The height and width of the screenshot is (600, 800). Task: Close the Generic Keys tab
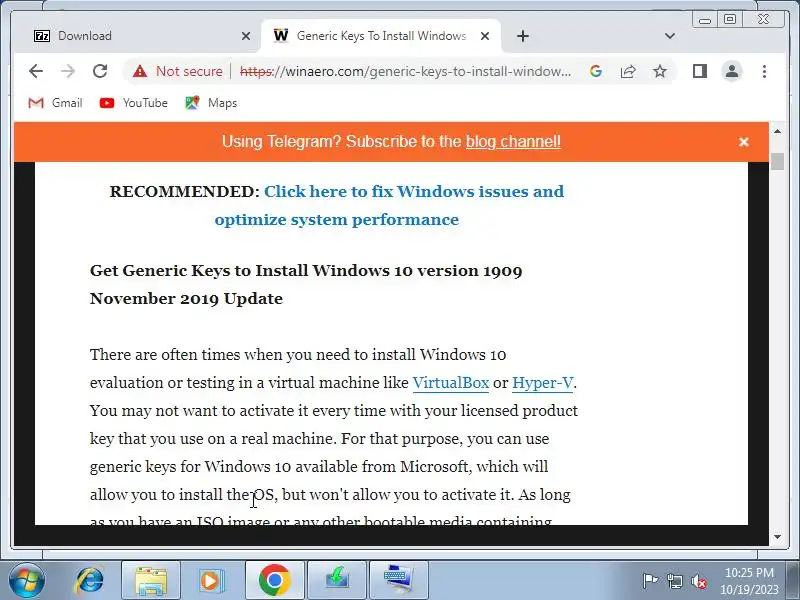pyautogui.click(x=485, y=36)
